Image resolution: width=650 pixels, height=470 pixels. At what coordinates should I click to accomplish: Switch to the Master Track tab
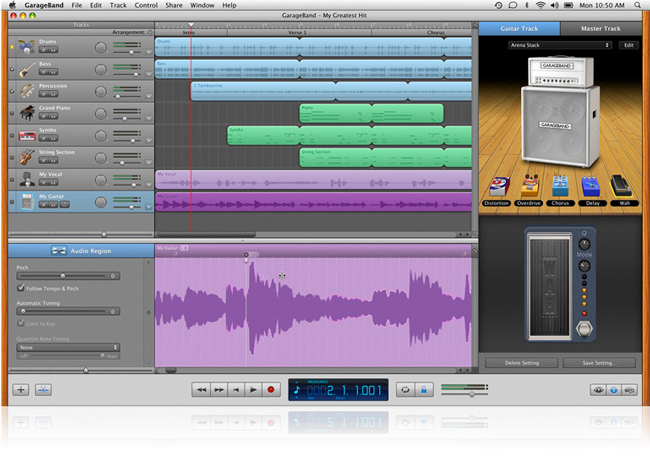[601, 28]
